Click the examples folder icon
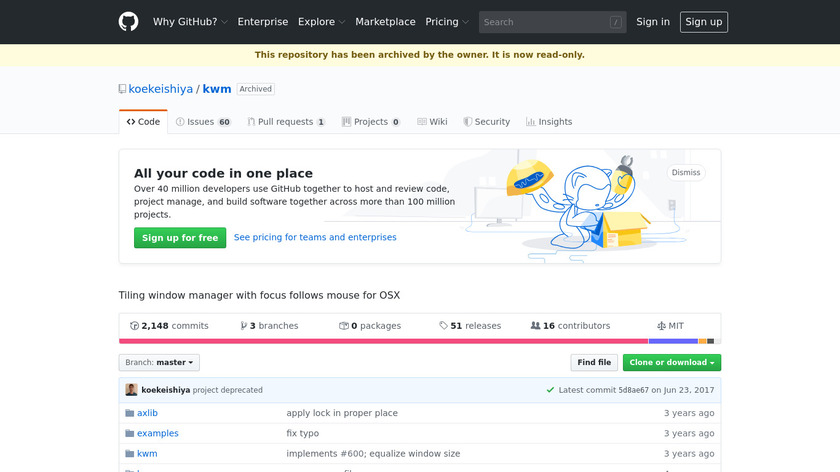Viewport: 840px width, 472px height. (x=130, y=433)
